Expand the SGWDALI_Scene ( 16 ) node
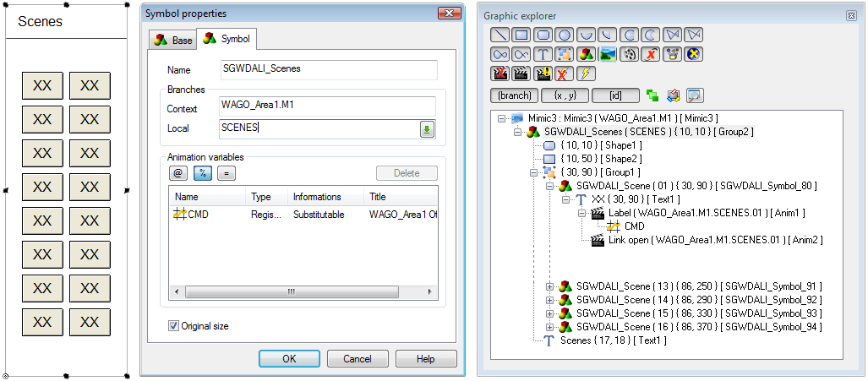 pyautogui.click(x=551, y=327)
